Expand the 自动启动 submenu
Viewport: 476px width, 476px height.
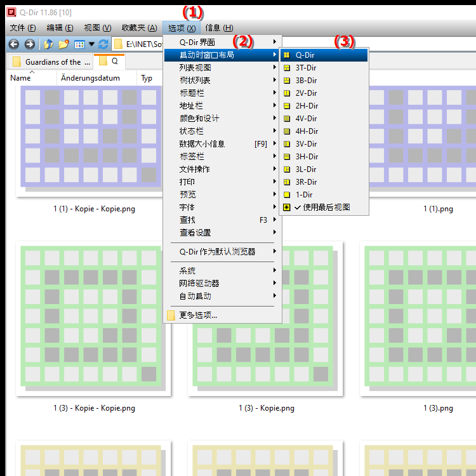point(223,296)
